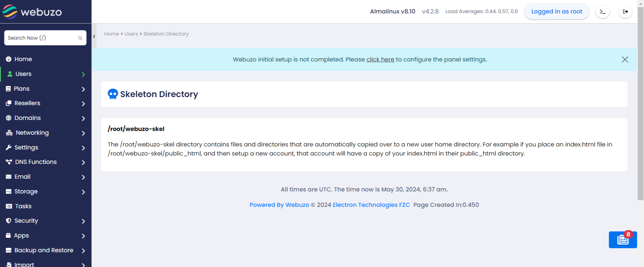
Task: Expand the Networking submenu chevron
Action: tap(83, 133)
